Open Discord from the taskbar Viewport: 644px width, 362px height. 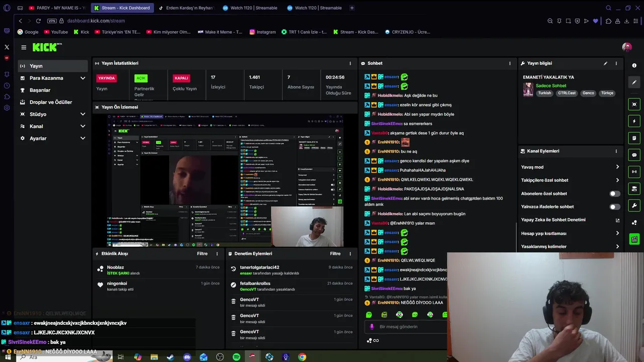(x=187, y=357)
